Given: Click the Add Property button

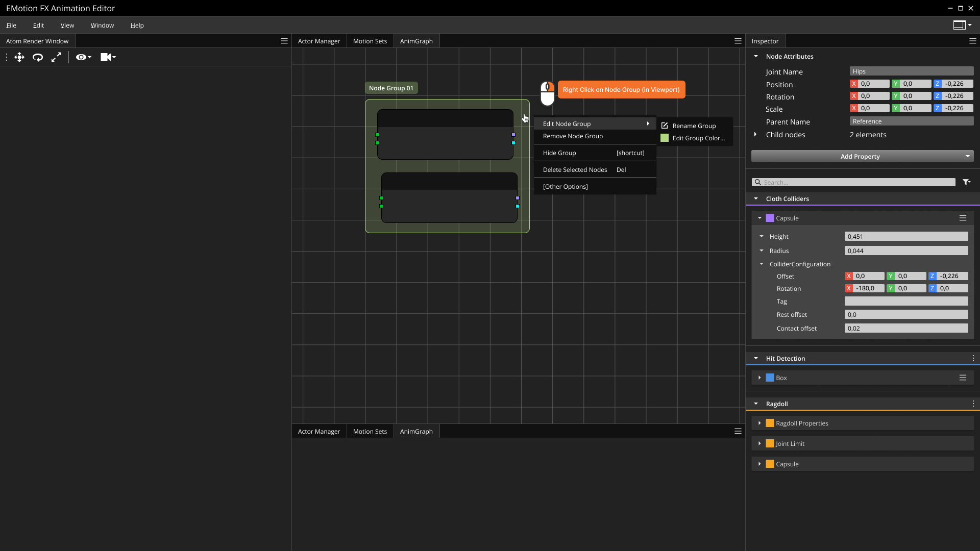Looking at the screenshot, I should (x=861, y=157).
